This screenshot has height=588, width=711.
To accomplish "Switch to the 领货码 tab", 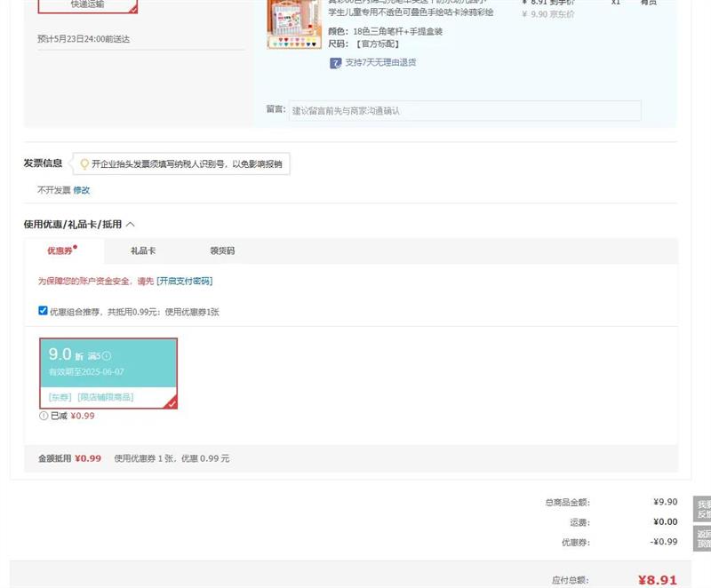I will pyautogui.click(x=222, y=251).
